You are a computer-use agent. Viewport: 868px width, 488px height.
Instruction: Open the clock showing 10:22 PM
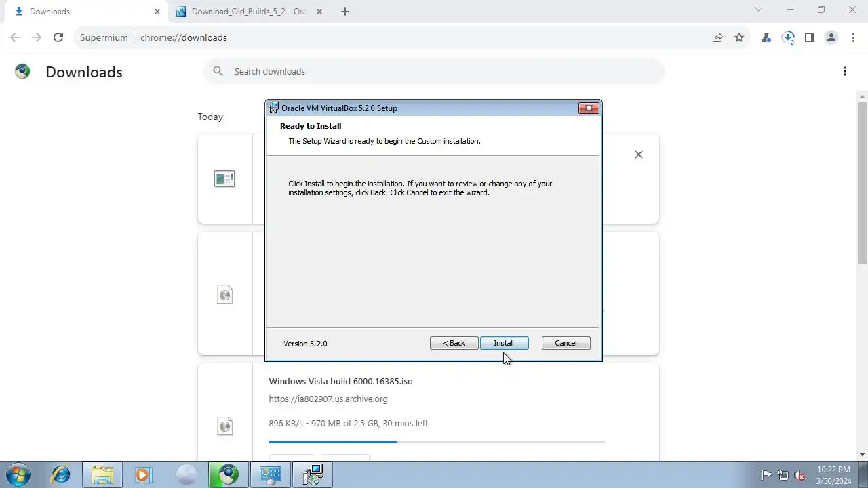(833, 474)
